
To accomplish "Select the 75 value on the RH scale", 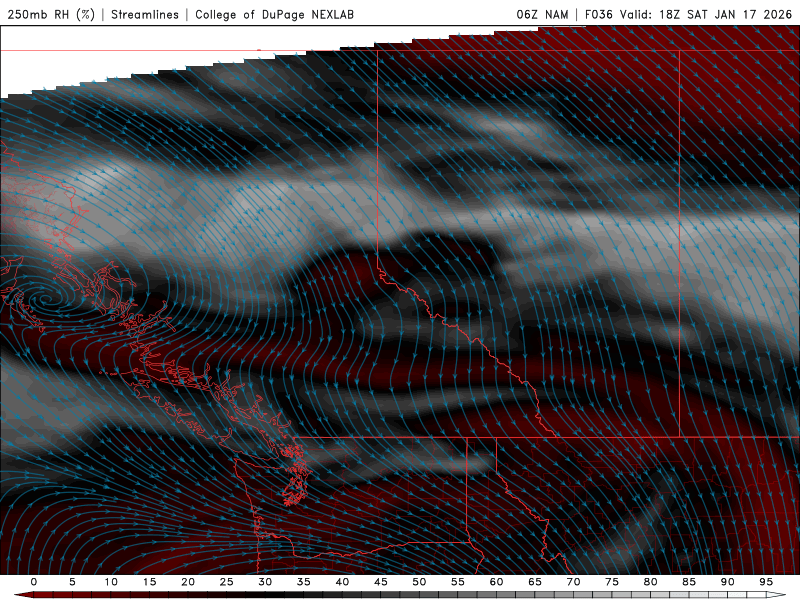I will click(x=612, y=582).
